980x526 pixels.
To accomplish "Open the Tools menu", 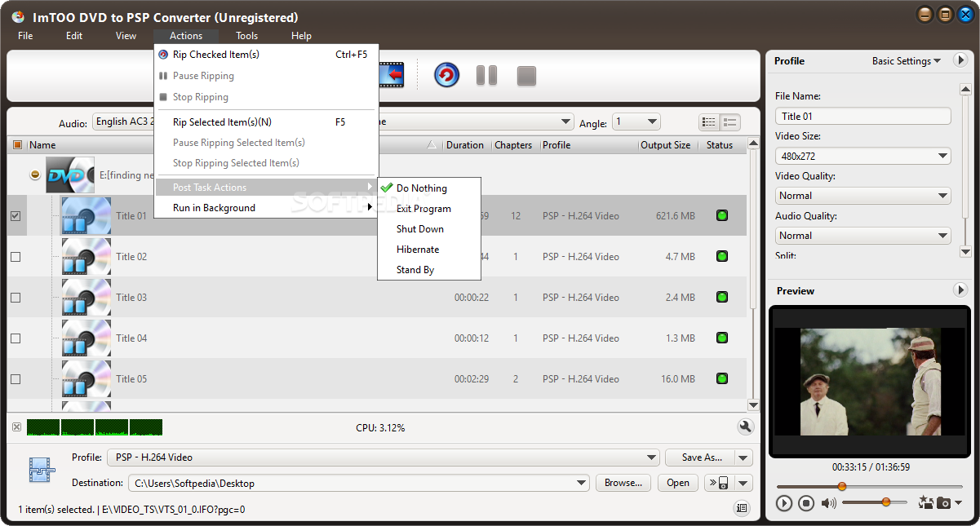I will tap(247, 36).
